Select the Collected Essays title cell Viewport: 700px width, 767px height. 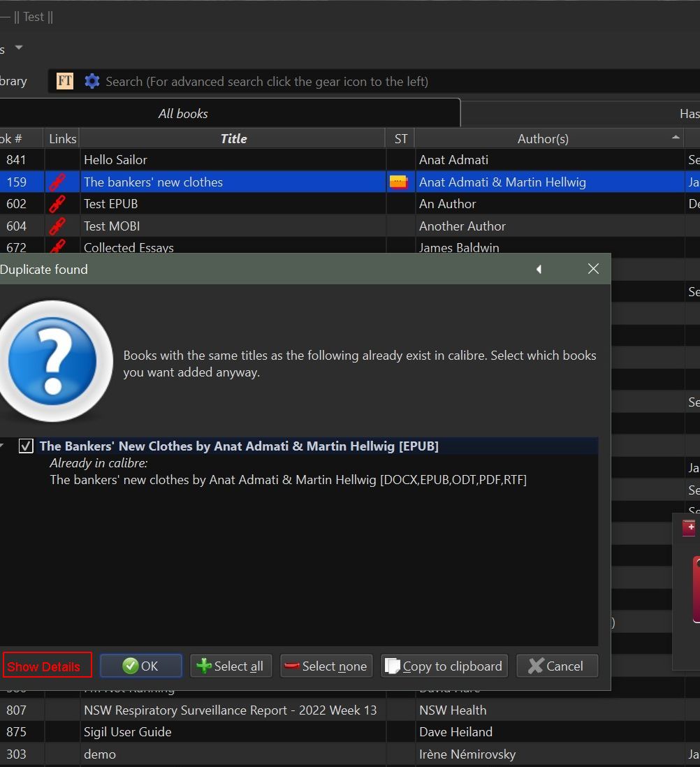point(233,246)
